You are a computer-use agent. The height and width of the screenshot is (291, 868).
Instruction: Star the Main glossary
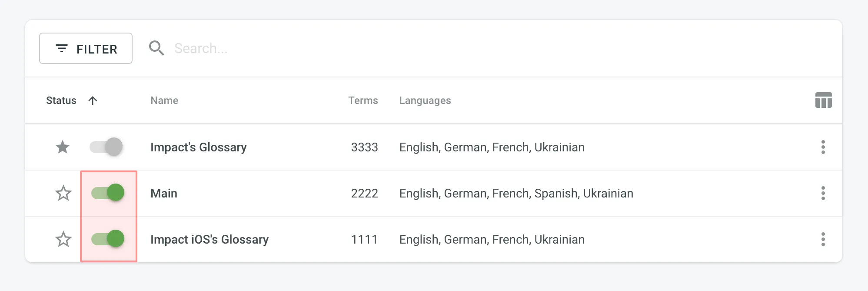(63, 193)
